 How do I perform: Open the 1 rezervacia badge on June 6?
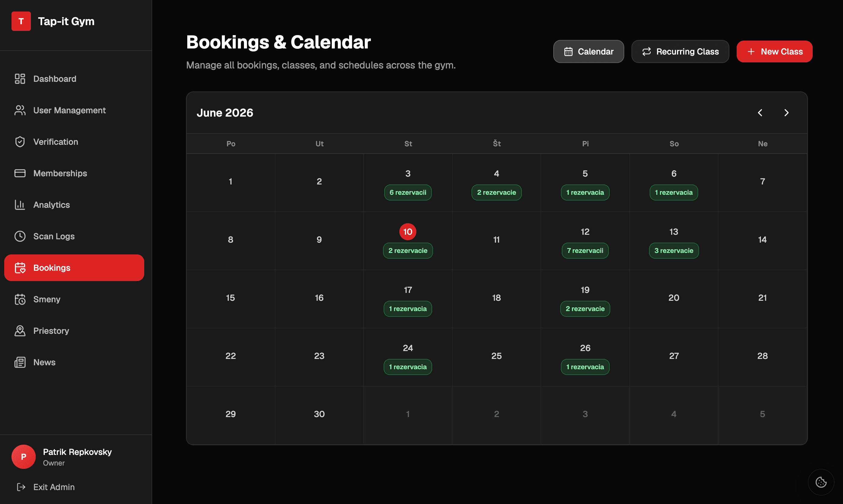click(674, 193)
